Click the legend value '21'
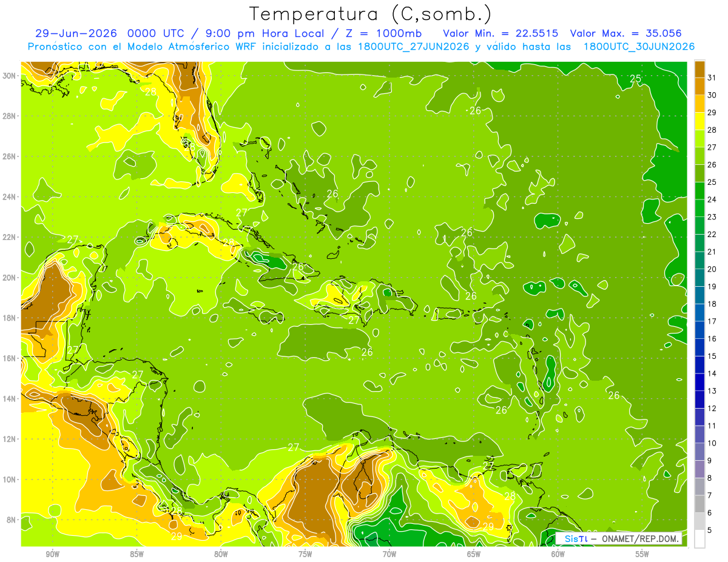This screenshot has height=562, width=728. 712,252
